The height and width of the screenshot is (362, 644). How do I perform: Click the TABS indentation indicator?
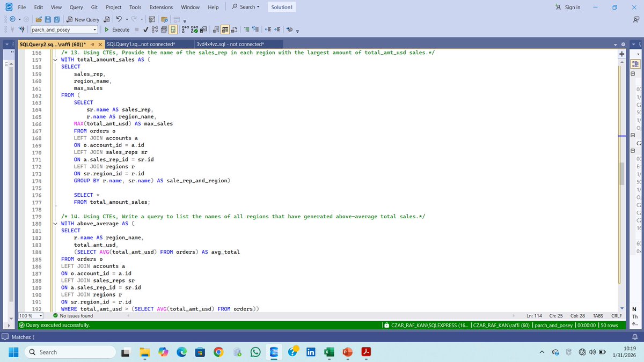pyautogui.click(x=599, y=316)
